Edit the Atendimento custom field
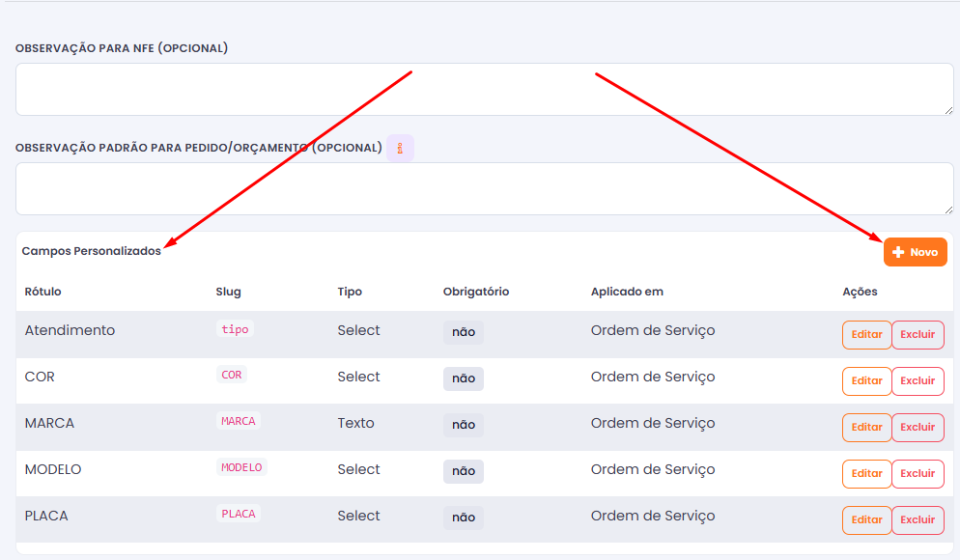960x560 pixels. [866, 335]
